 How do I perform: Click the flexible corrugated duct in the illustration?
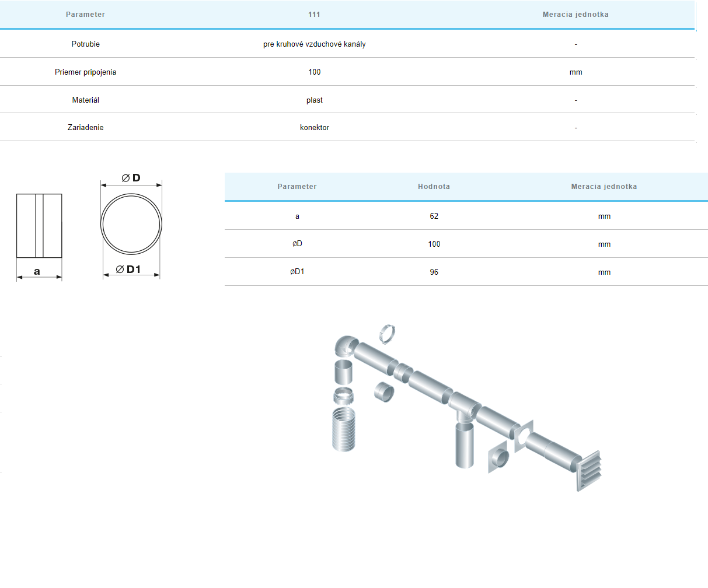344,429
